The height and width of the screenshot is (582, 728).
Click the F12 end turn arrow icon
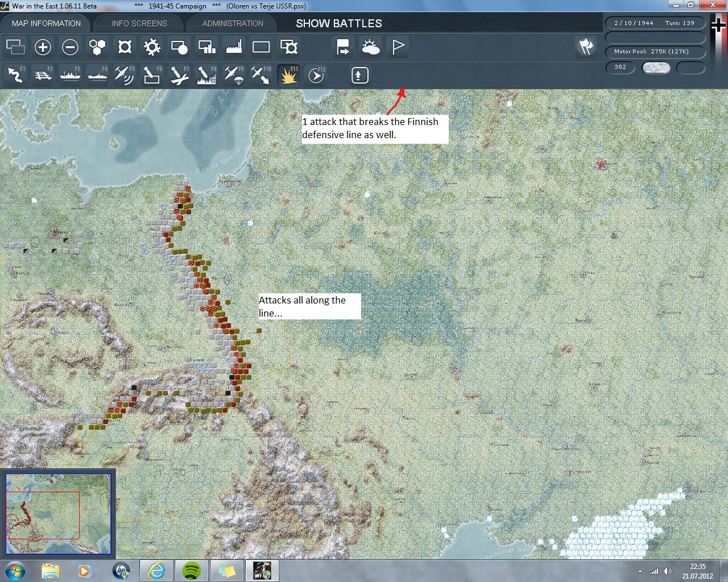point(316,75)
